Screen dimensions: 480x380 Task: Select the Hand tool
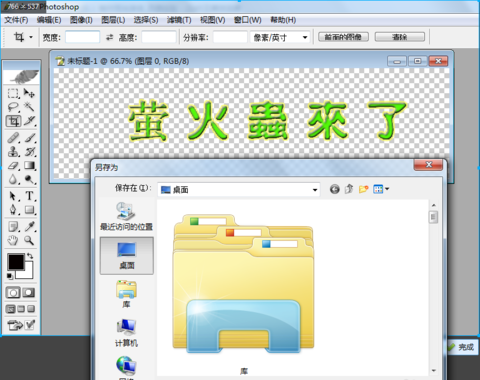point(13,240)
